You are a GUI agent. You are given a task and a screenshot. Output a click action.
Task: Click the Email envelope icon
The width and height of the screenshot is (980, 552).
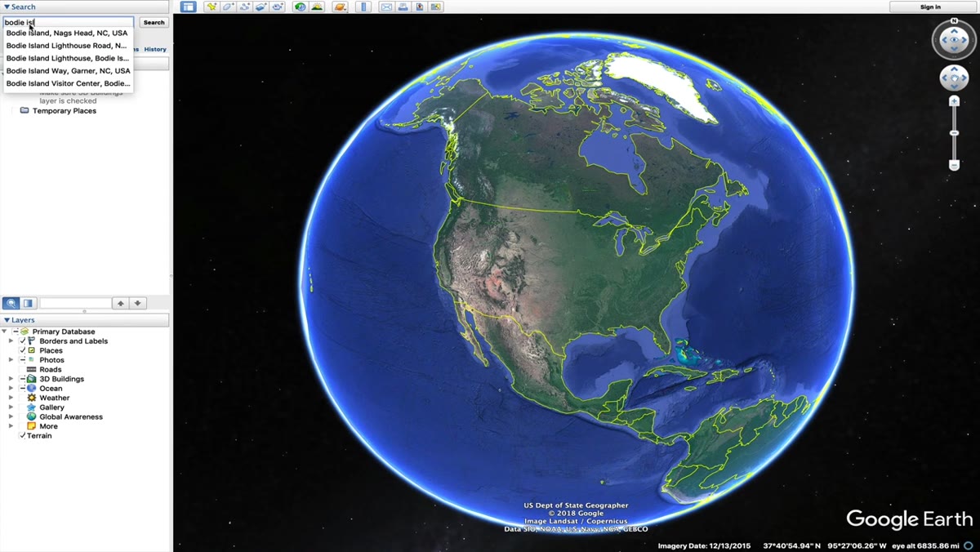click(386, 7)
